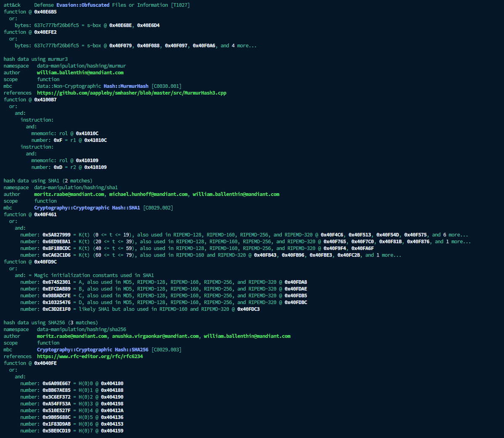504x438 pixels.
Task: Click 'hash data using SHA1 (2 matches)' heading
Action: [x=48, y=181]
